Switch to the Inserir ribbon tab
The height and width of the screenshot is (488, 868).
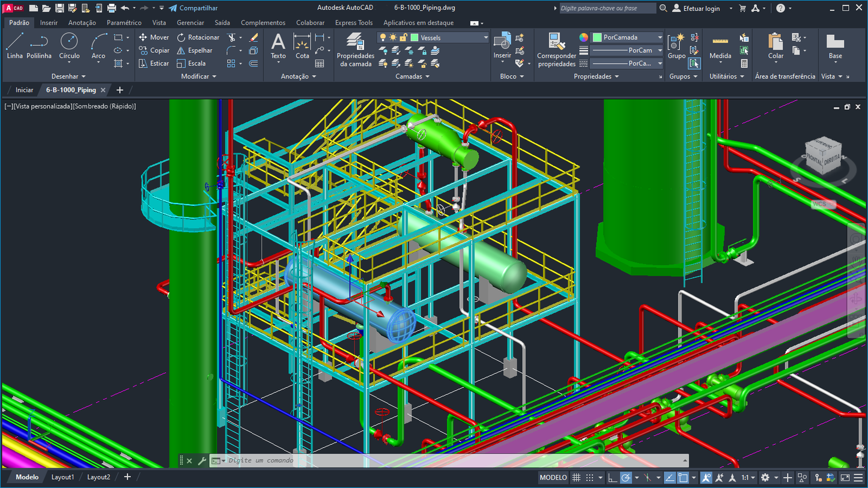[49, 22]
